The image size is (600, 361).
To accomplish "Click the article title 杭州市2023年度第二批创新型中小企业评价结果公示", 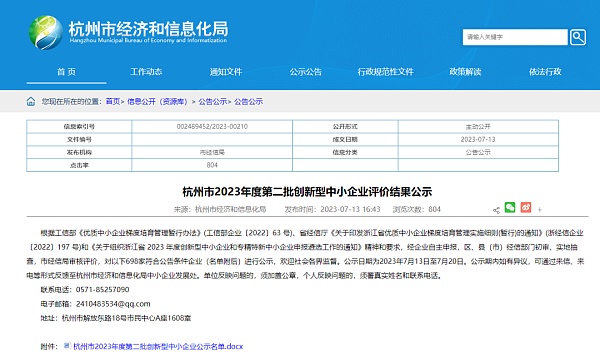I will coord(307,191).
